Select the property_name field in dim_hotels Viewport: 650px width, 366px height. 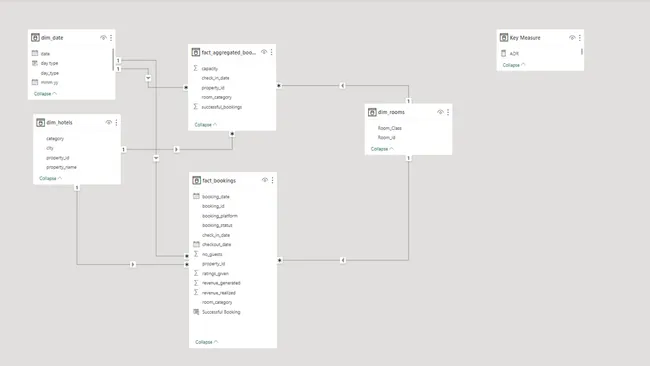pos(61,167)
